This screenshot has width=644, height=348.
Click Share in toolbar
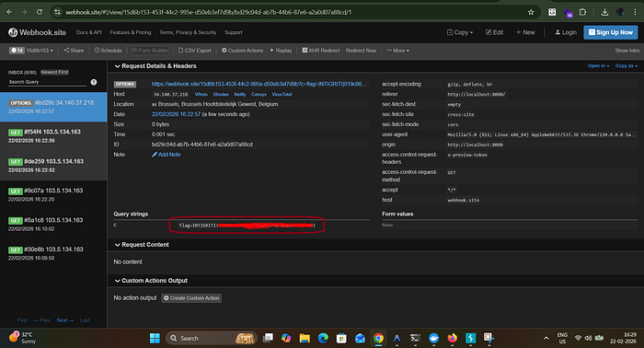(x=74, y=51)
